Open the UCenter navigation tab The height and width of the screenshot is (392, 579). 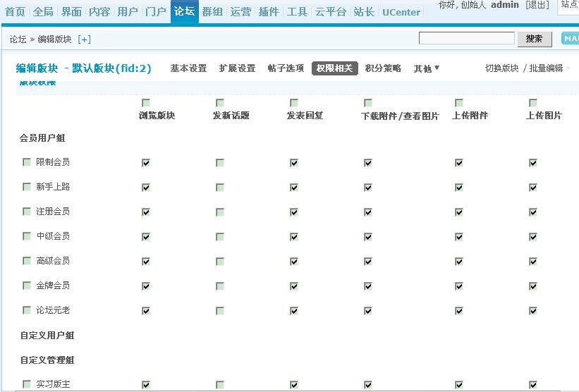click(x=401, y=12)
